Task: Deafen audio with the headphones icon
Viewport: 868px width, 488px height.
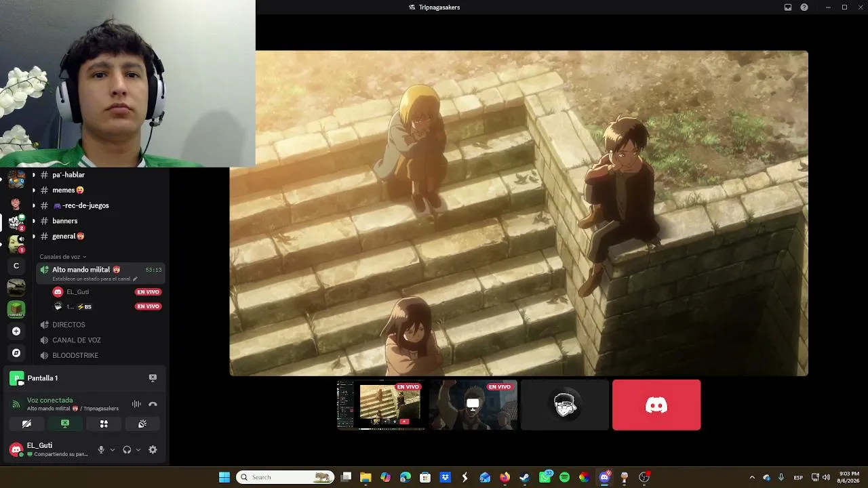Action: coord(127,449)
